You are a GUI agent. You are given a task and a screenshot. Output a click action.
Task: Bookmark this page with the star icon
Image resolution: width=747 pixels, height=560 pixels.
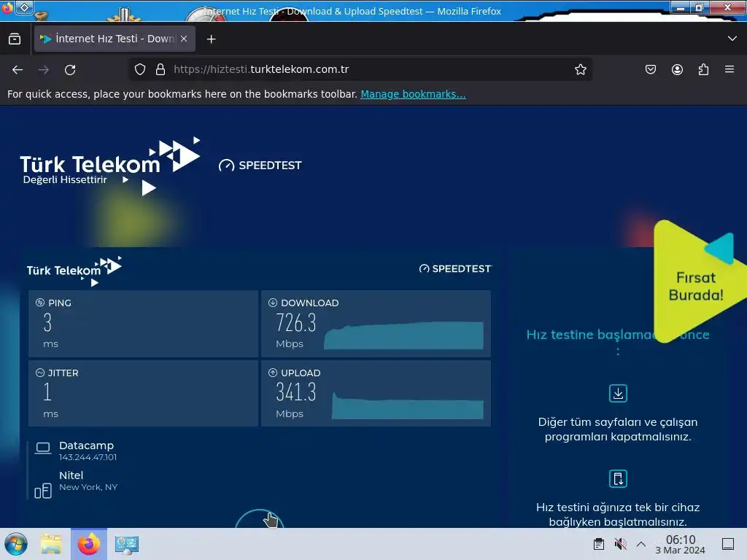580,69
